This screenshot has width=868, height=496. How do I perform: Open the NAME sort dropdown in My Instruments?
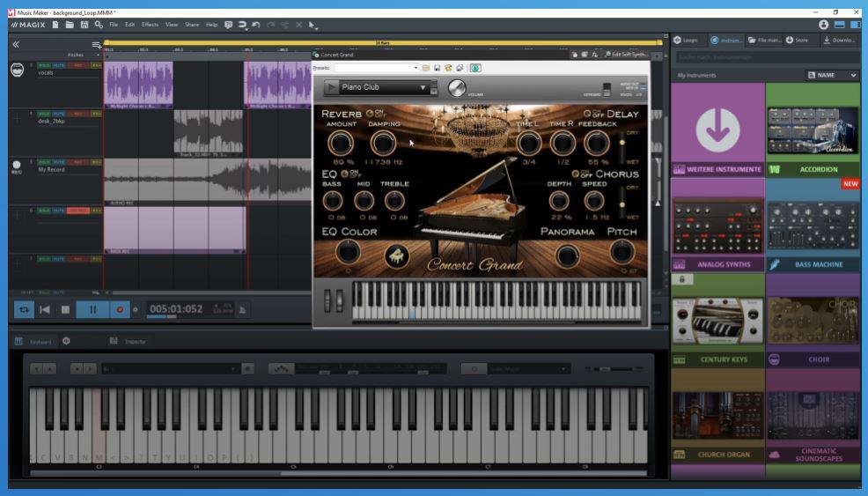tap(832, 76)
